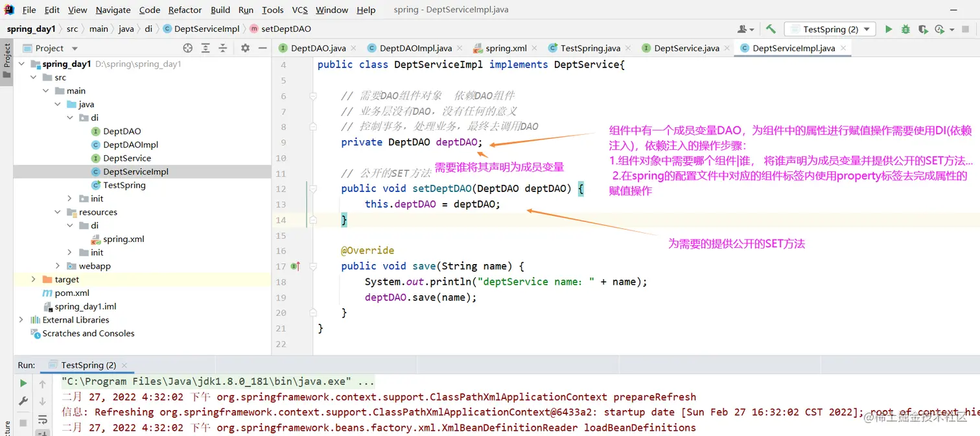Click the java breadcrumb in navigation bar
This screenshot has height=436, width=980.
point(126,29)
